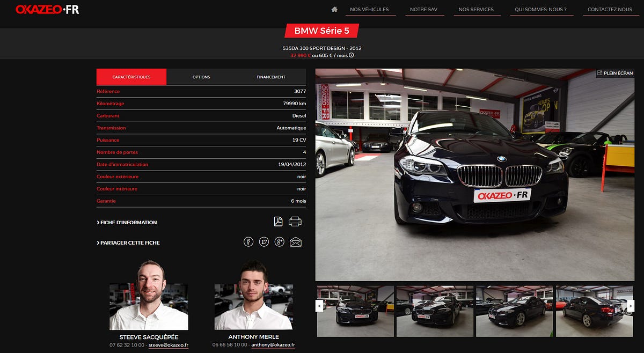The height and width of the screenshot is (353, 644).
Task: Email steeve@okazeo.fr link
Action: click(169, 345)
